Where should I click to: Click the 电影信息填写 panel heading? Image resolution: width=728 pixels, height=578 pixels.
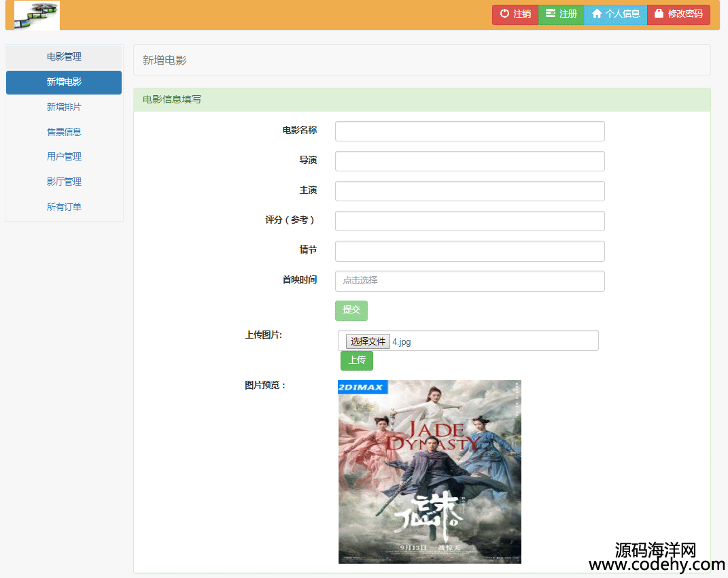coord(172,99)
